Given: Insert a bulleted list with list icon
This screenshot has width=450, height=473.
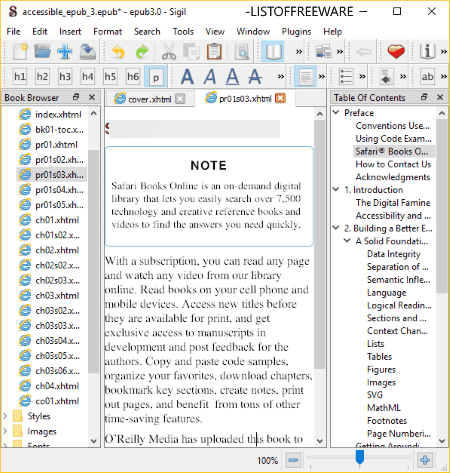Looking at the screenshot, I should 346,77.
